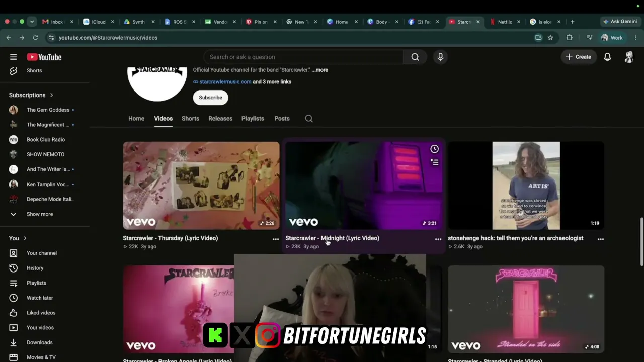Open the Work profile menu

612,38
